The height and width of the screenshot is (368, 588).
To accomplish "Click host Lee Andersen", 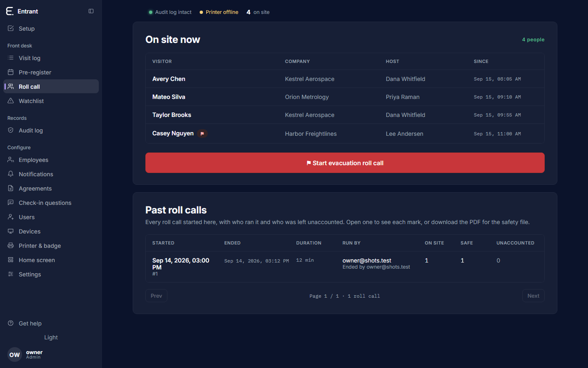I will 404,134.
